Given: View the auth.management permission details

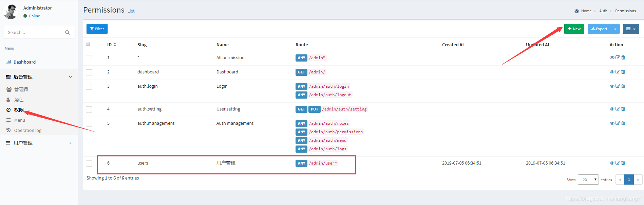Looking at the screenshot, I should pos(612,123).
